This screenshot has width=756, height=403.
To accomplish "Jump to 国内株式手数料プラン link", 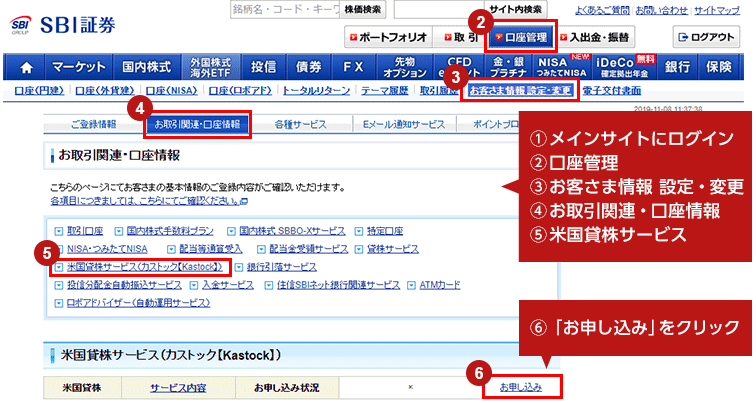I will (x=170, y=231).
